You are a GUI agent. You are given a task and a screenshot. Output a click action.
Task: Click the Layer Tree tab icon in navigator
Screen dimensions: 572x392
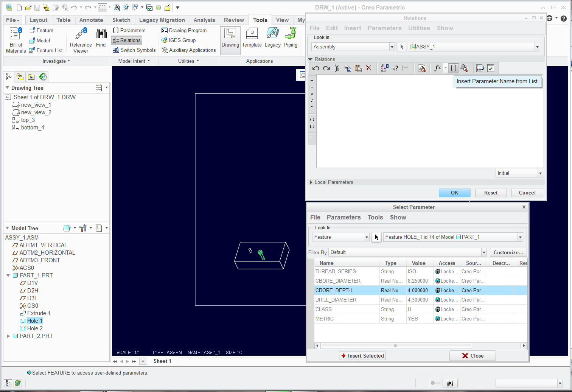pyautogui.click(x=20, y=77)
